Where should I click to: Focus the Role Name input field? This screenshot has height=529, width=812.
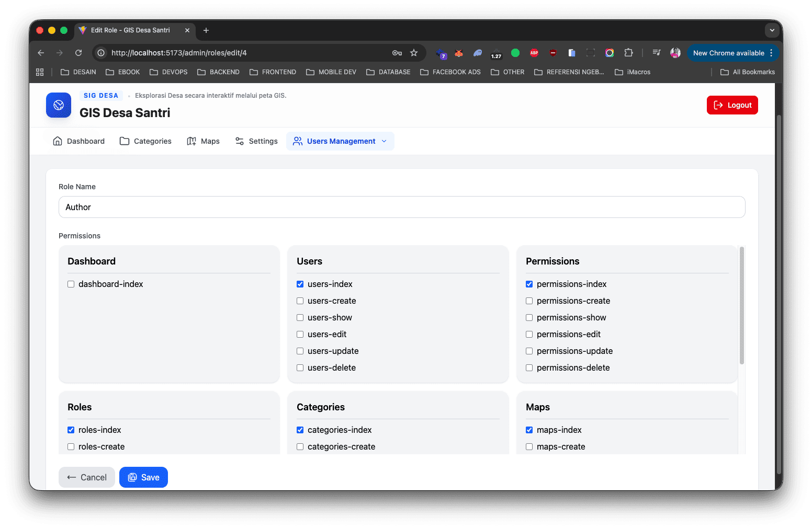pyautogui.click(x=402, y=207)
